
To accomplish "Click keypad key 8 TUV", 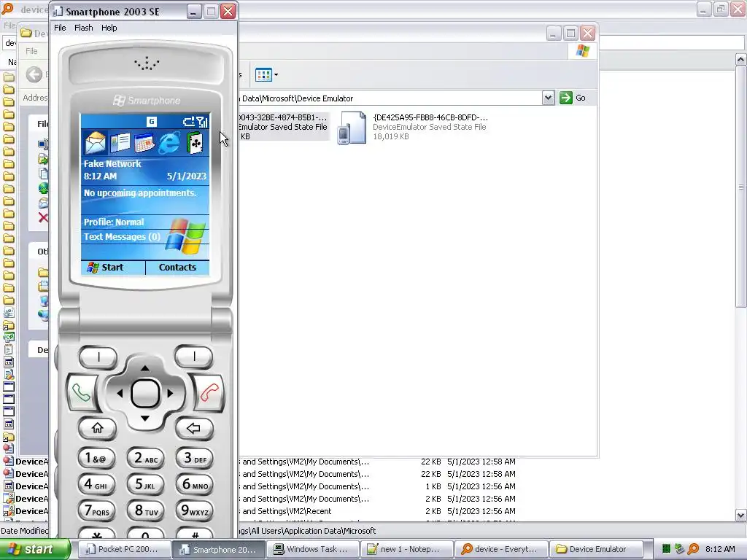I will click(145, 510).
